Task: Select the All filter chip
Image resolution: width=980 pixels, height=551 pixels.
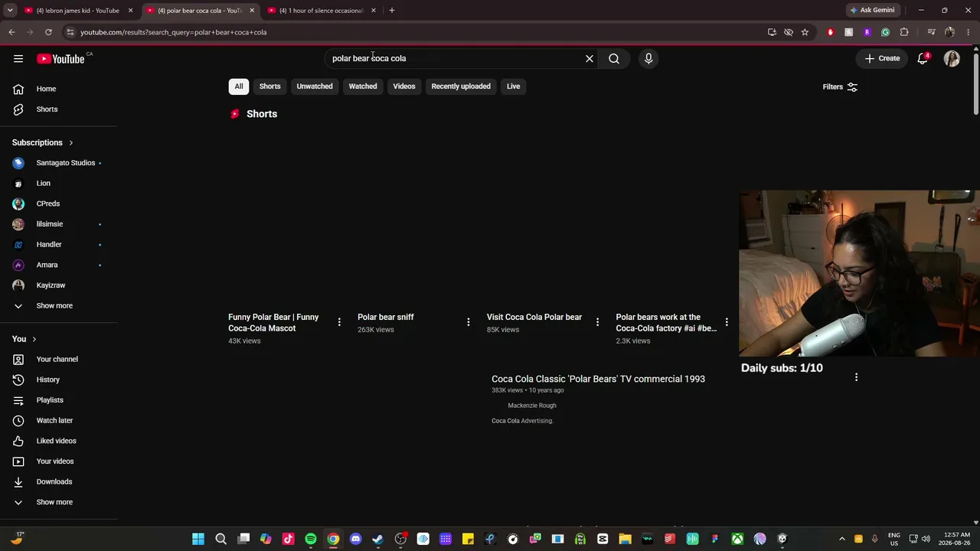Action: tap(239, 86)
